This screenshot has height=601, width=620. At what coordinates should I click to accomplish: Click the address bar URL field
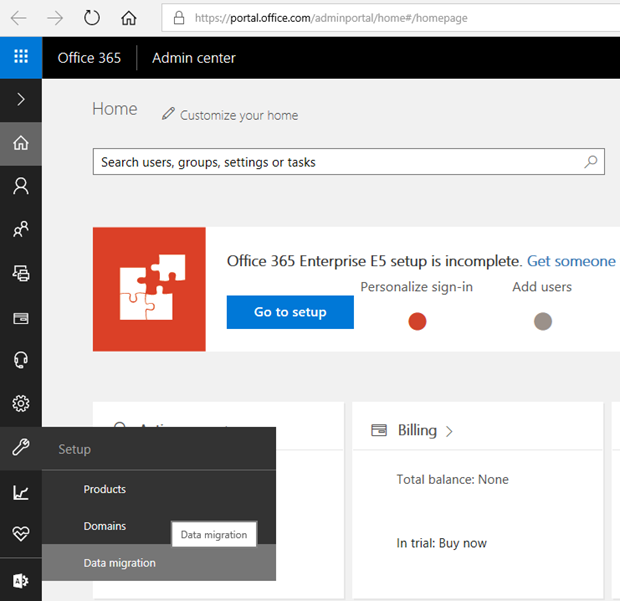pyautogui.click(x=391, y=18)
